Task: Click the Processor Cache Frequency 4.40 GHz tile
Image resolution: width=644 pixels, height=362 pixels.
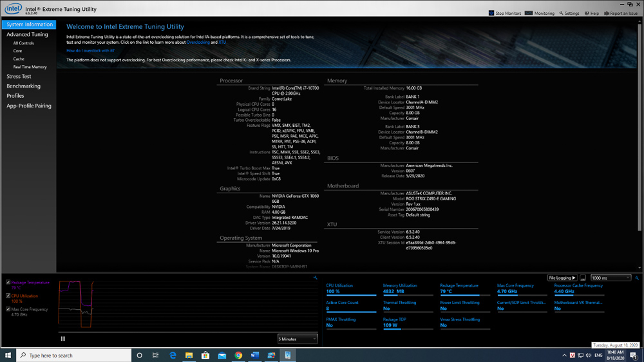Action: click(x=579, y=289)
